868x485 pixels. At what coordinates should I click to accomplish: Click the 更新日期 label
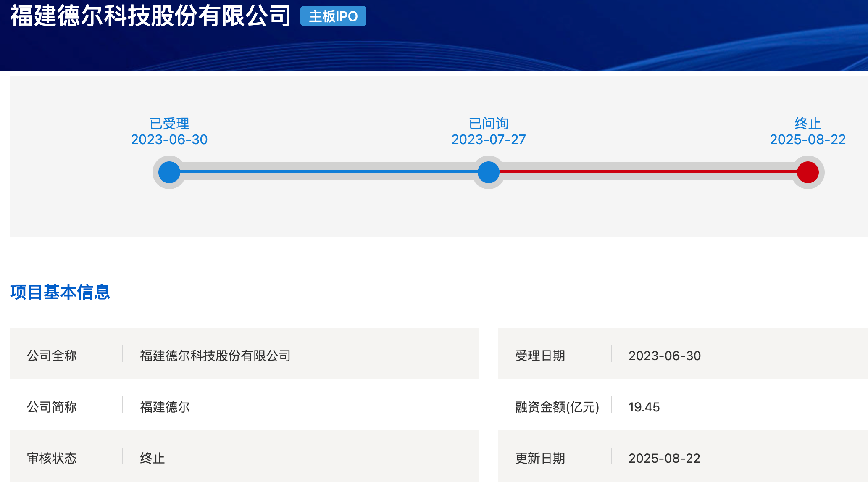pyautogui.click(x=540, y=458)
